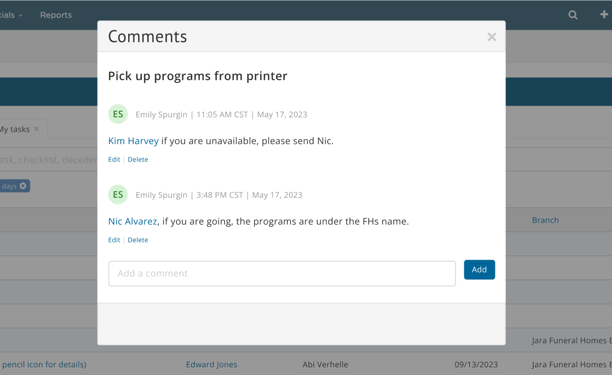Click the pencil icon for details link
The width and height of the screenshot is (612, 375).
(44, 364)
